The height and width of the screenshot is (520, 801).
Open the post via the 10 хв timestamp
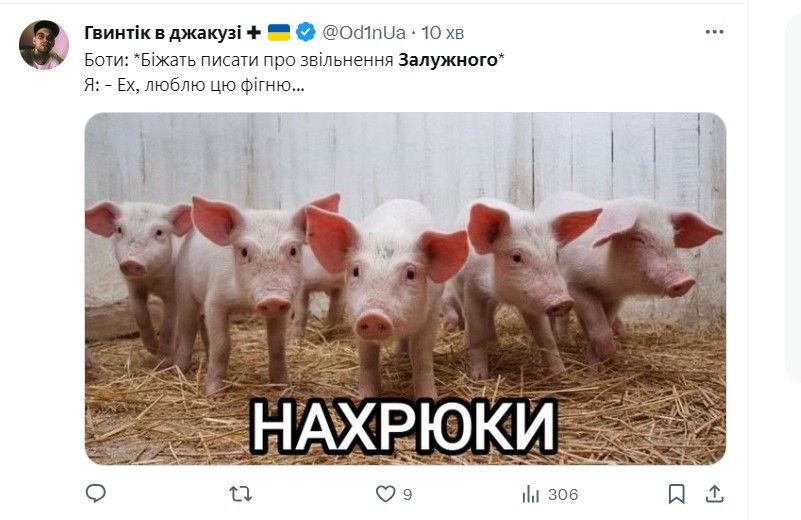tap(442, 33)
